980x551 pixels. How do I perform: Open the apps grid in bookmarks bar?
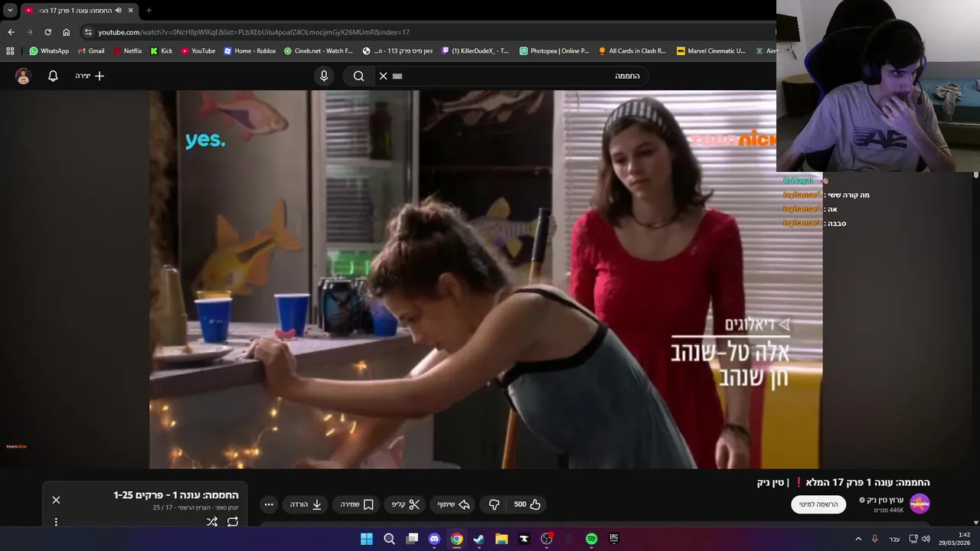[10, 51]
